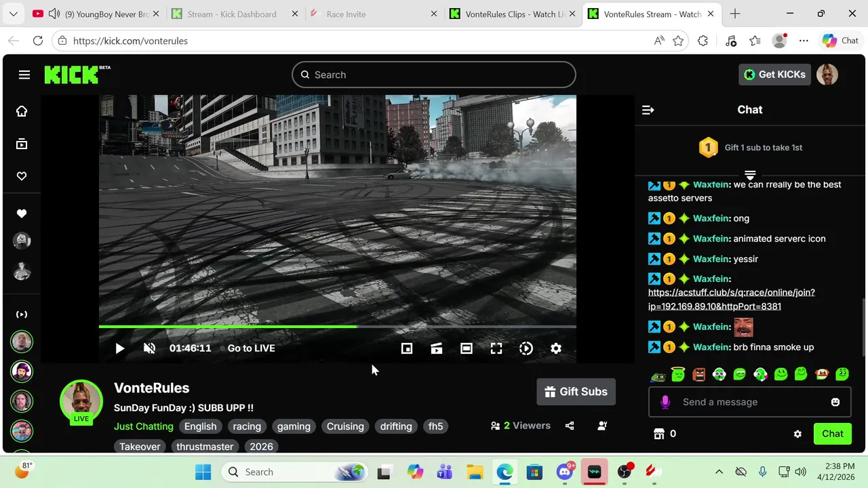This screenshot has width=868, height=488.
Task: Click the gold rank 1 badge in the leaderboard
Action: pyautogui.click(x=709, y=148)
